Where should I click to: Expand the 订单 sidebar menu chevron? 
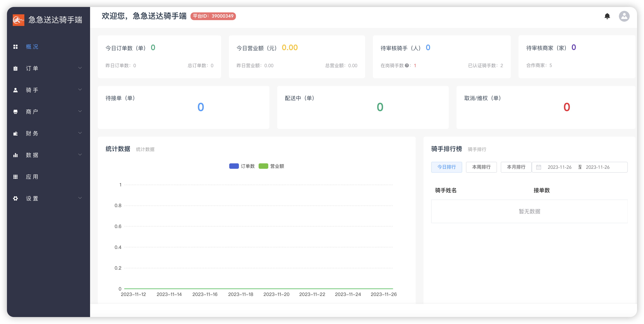[80, 68]
